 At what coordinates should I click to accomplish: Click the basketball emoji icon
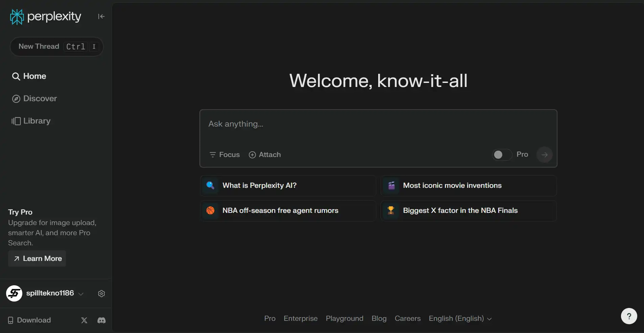[x=210, y=210]
